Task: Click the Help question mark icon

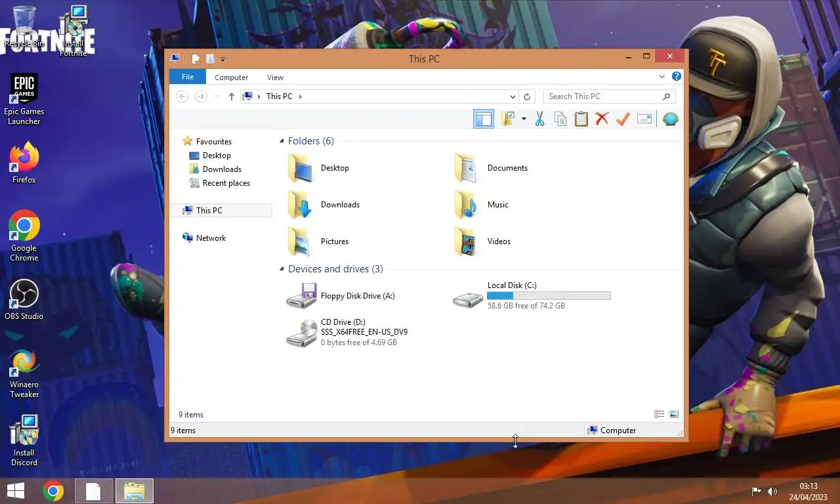Action: 677,77
